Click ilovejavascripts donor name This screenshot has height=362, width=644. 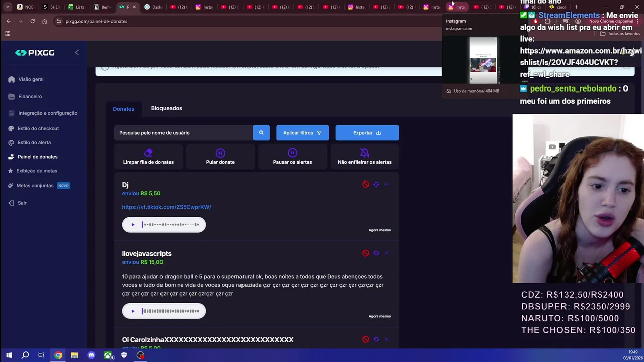coord(146,254)
